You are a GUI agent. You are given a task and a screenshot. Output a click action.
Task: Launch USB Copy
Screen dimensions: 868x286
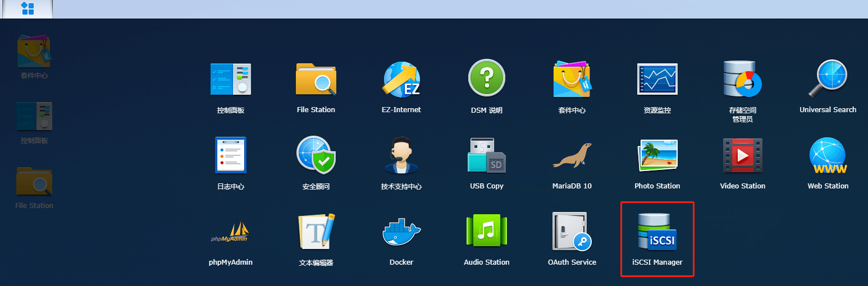coord(486,155)
